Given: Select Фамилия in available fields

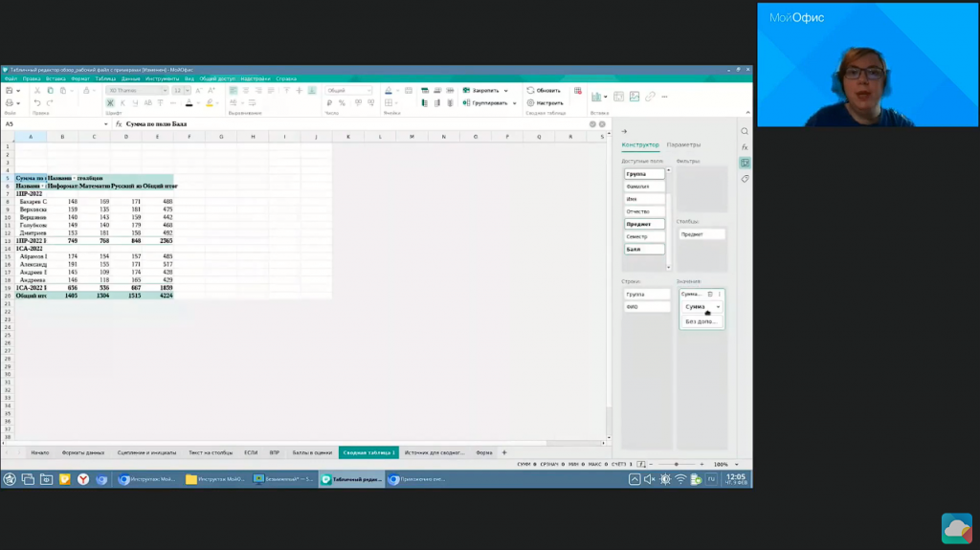Looking at the screenshot, I should tap(644, 187).
